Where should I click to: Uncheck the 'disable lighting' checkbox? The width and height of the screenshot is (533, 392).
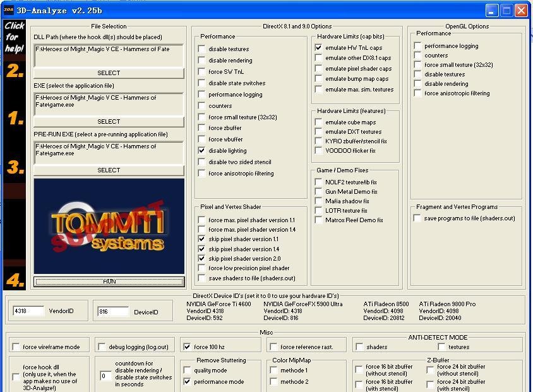pos(202,151)
